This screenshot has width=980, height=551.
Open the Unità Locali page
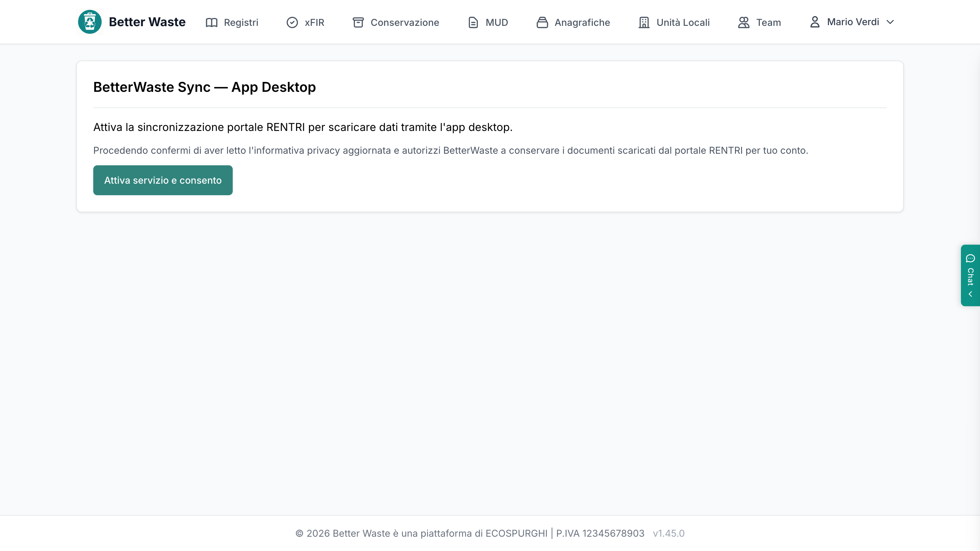click(674, 22)
